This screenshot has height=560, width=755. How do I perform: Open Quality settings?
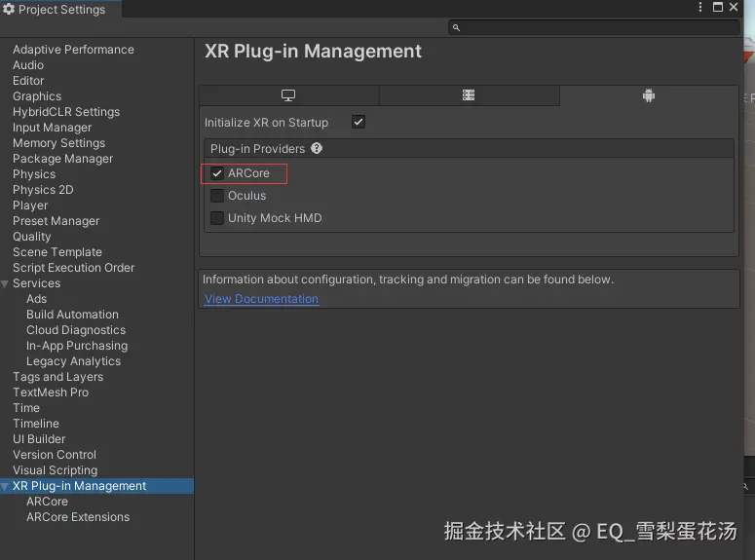[x=32, y=237]
